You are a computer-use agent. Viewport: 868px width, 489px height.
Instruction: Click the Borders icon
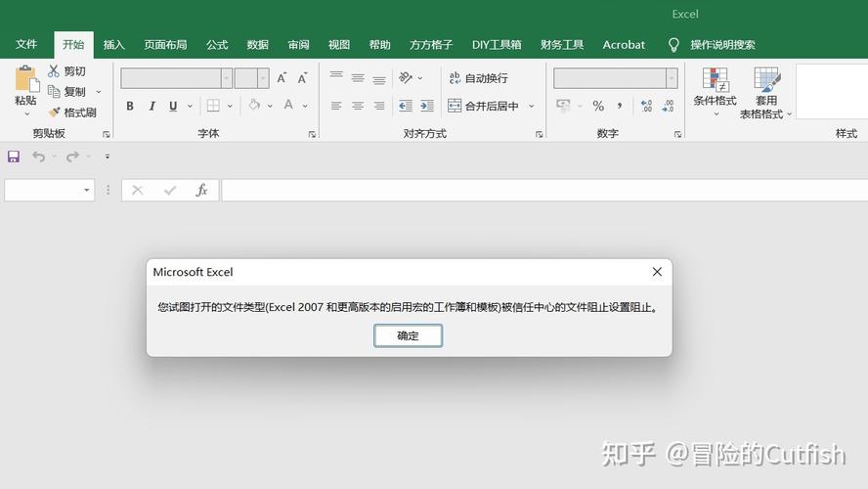213,106
